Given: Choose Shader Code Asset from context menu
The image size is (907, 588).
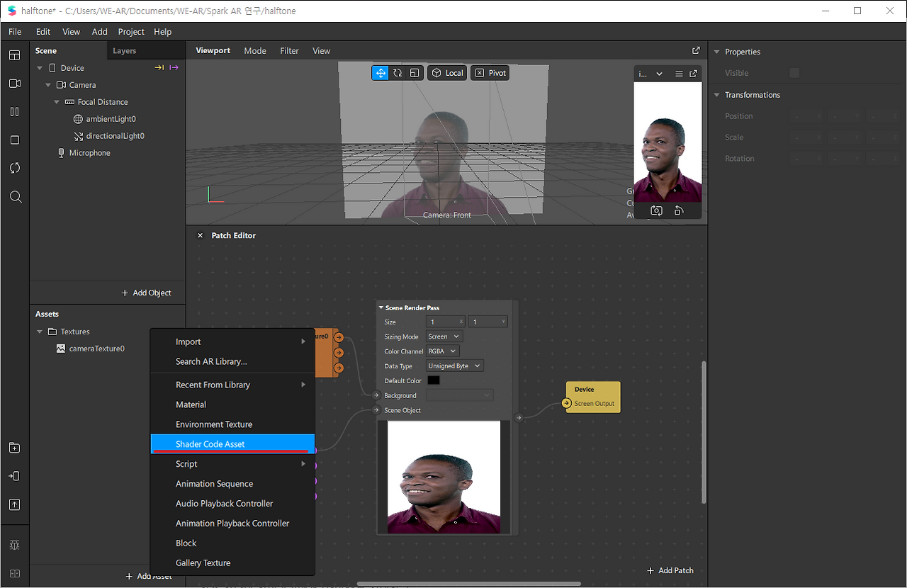Looking at the screenshot, I should pos(232,444).
